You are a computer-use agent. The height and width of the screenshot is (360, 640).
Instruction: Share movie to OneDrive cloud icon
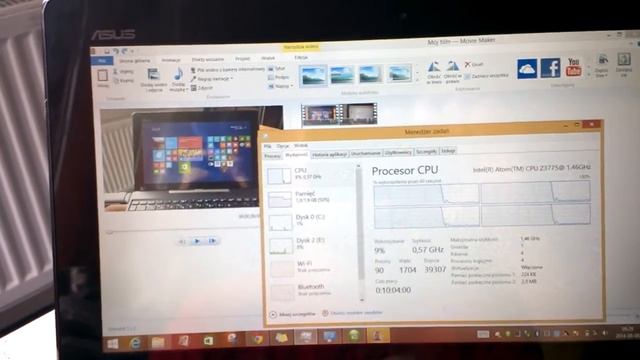[x=527, y=69]
